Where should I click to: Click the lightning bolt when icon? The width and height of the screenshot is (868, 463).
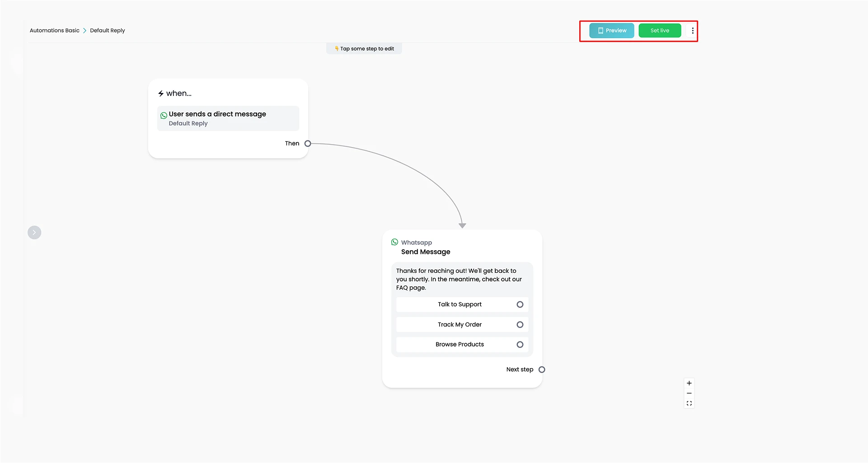click(x=161, y=94)
